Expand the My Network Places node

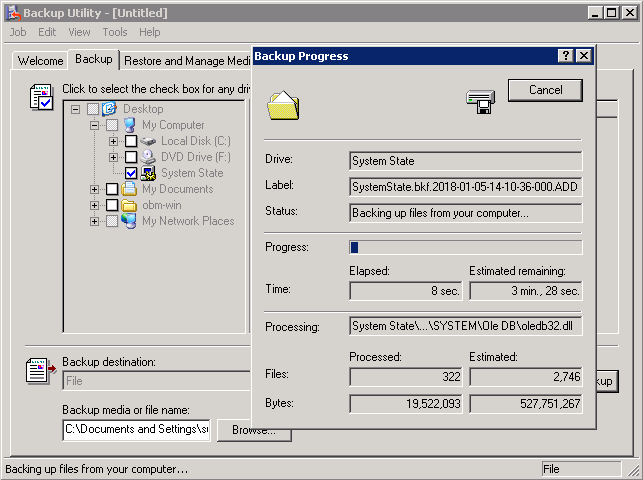click(x=95, y=221)
